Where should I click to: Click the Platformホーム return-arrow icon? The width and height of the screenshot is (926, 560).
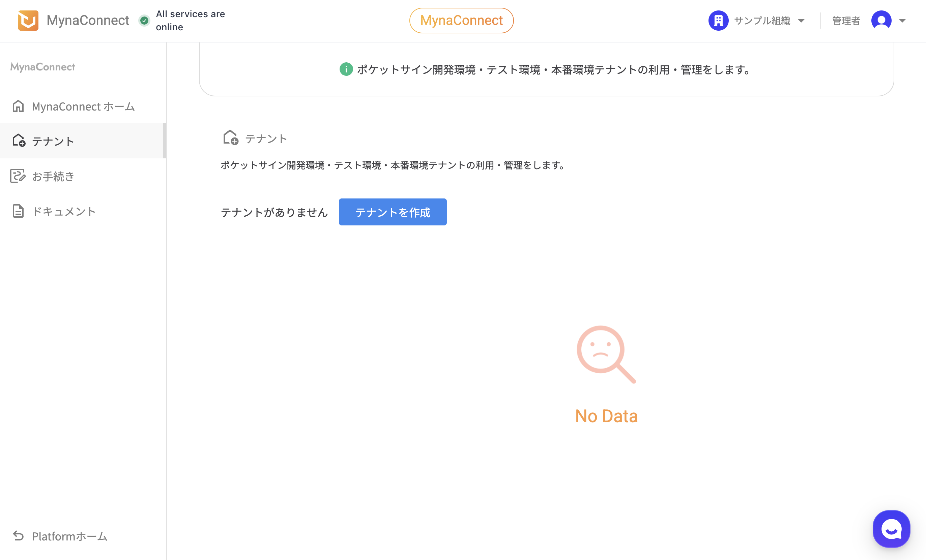(x=19, y=536)
